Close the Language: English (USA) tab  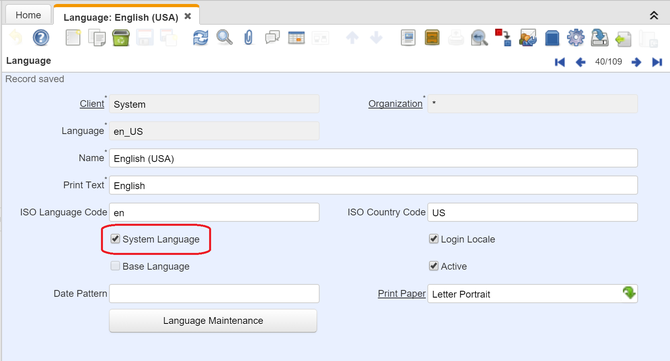pyautogui.click(x=188, y=16)
